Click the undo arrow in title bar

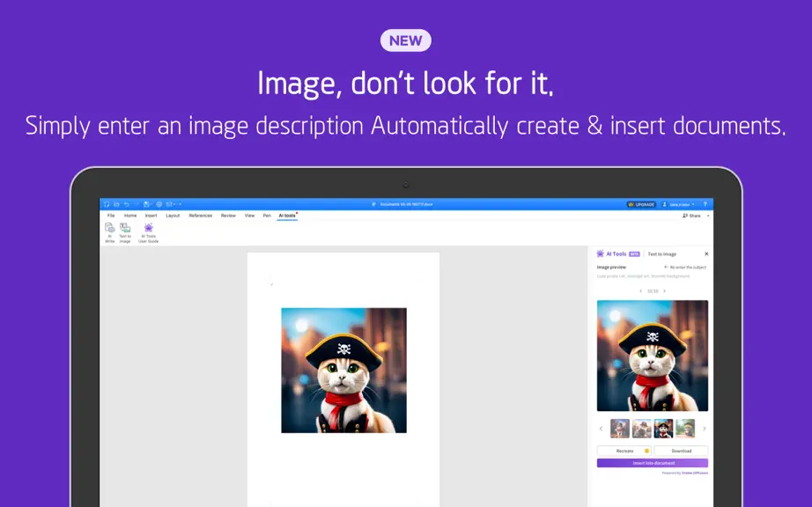tap(126, 204)
